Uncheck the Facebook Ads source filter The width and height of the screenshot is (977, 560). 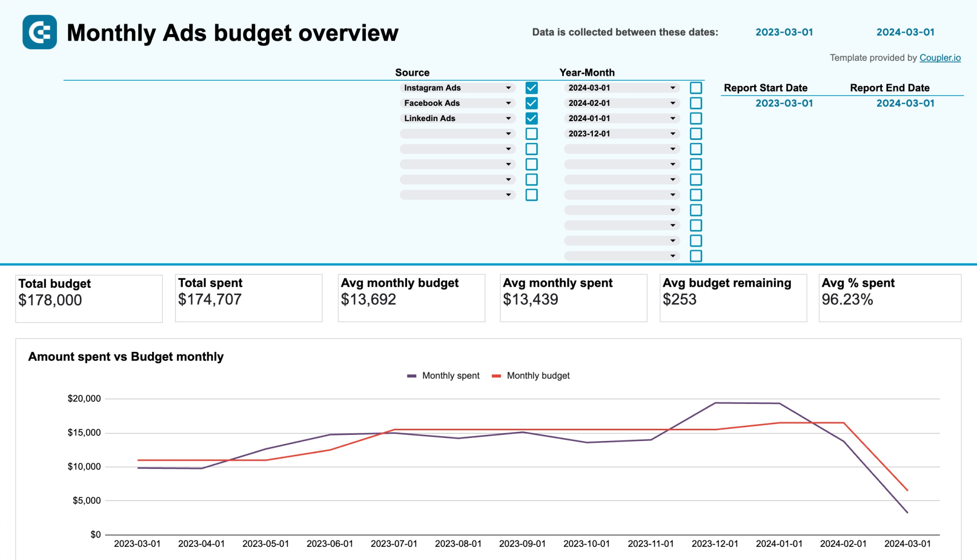coord(531,103)
